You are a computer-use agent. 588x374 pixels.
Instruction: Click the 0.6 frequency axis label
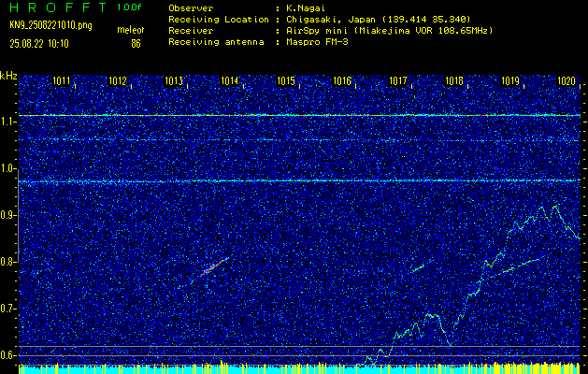[6, 355]
